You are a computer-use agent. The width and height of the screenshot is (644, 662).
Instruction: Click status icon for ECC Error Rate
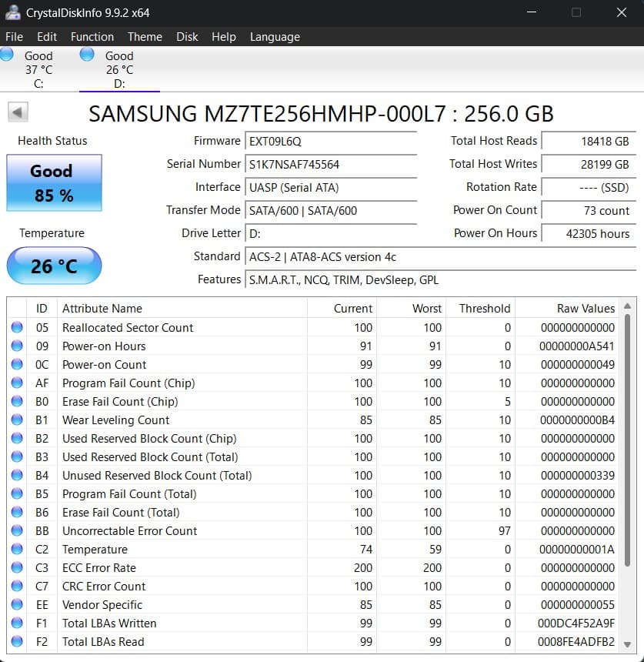(x=17, y=567)
